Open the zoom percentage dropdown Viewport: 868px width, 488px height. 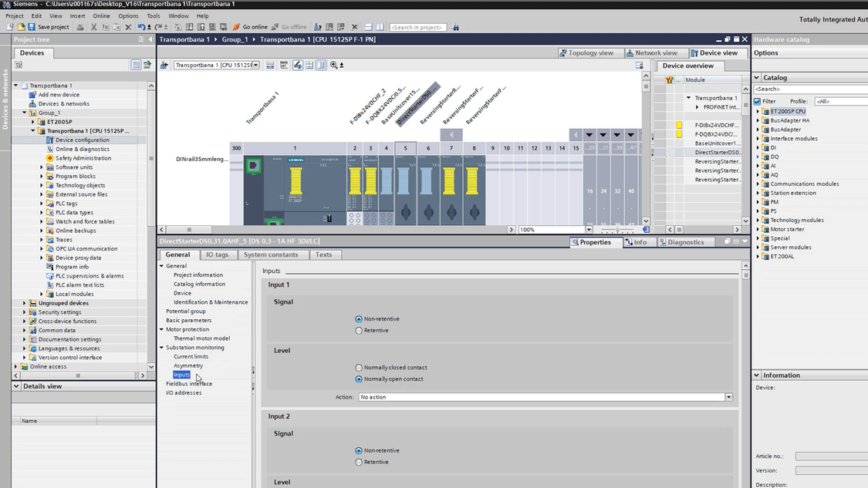point(589,229)
